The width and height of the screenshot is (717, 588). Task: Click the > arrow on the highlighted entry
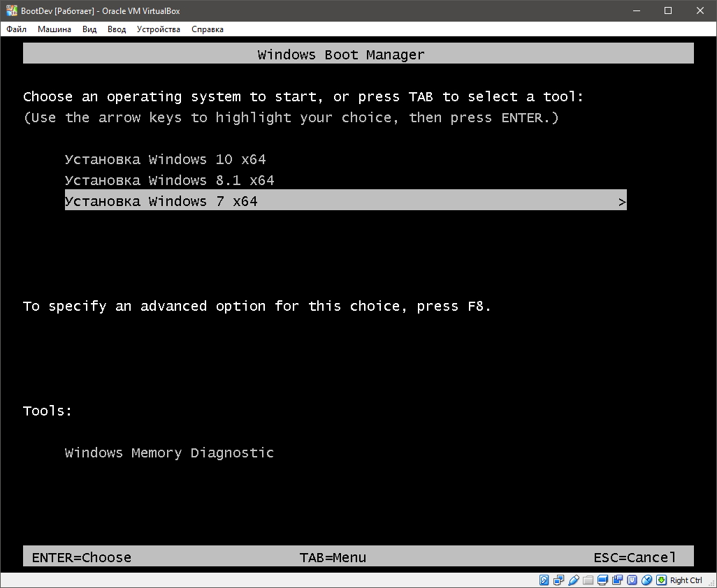click(x=622, y=202)
